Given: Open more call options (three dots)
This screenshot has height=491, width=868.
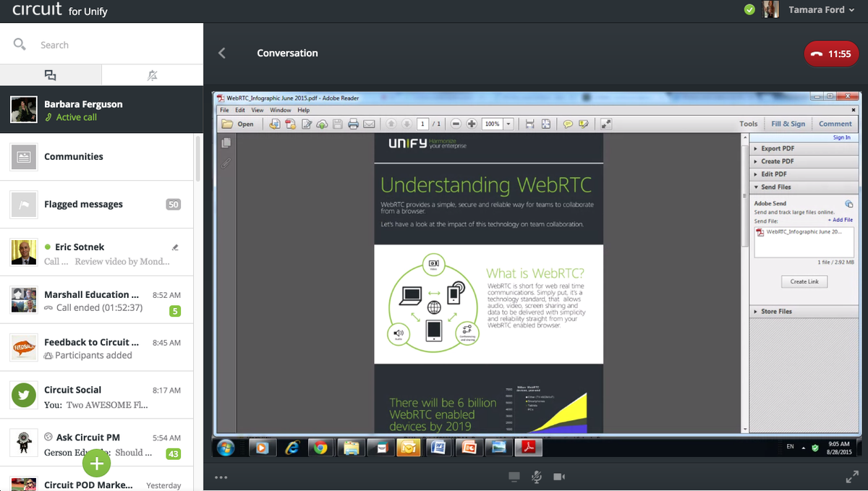Looking at the screenshot, I should [221, 477].
